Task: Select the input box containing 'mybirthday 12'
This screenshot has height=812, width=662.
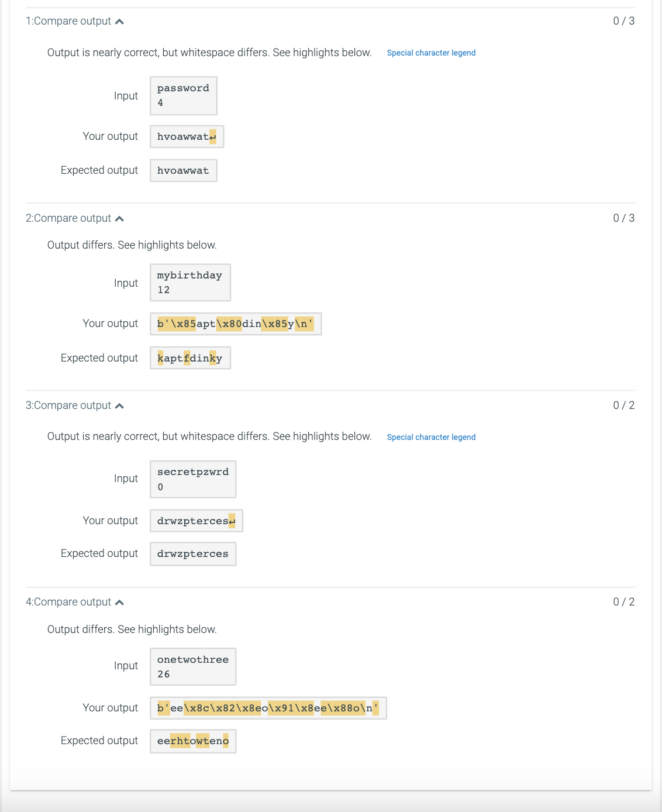Action: pyautogui.click(x=190, y=283)
